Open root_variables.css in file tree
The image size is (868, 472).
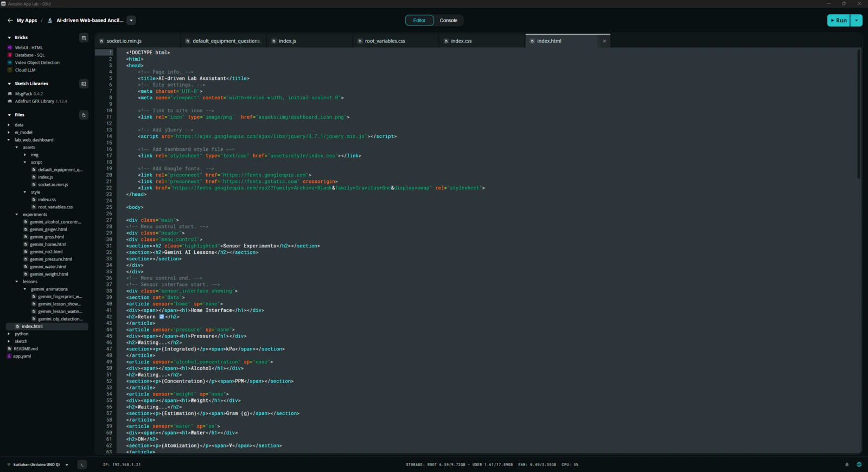click(52, 207)
